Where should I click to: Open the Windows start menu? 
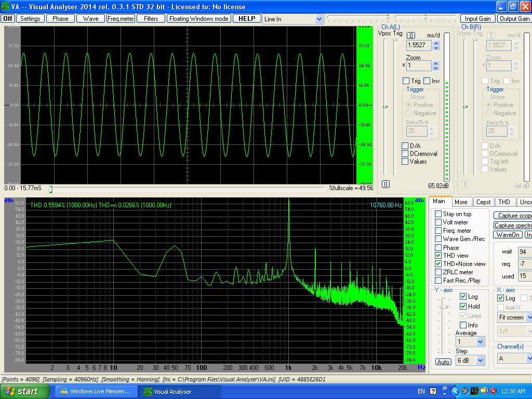coord(24,391)
